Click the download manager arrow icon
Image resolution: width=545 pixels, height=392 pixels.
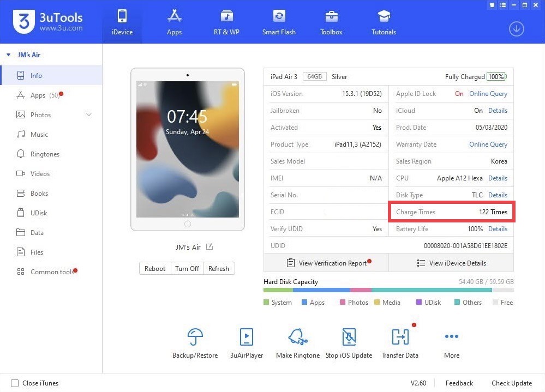pos(517,29)
